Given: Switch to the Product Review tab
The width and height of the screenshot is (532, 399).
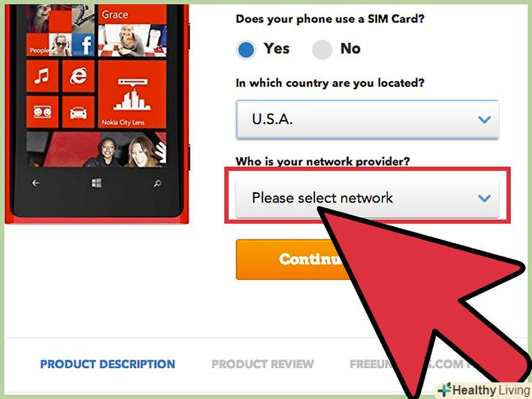Looking at the screenshot, I should coord(262,364).
